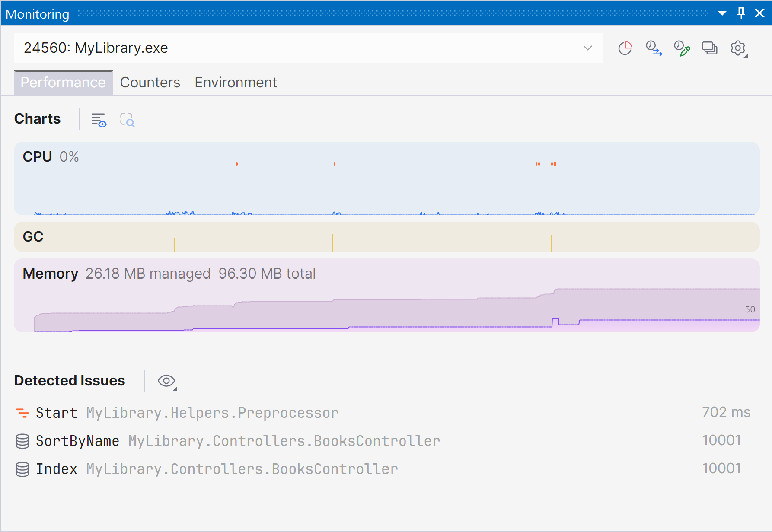Open the Monitoring window options dropdown arrow
This screenshot has height=532, width=772.
pos(722,13)
